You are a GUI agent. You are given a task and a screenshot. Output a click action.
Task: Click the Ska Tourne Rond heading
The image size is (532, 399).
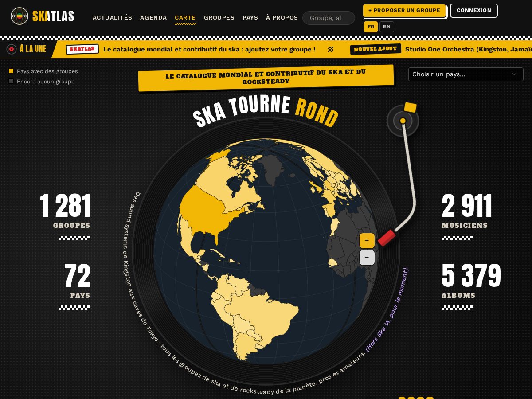tap(266, 111)
